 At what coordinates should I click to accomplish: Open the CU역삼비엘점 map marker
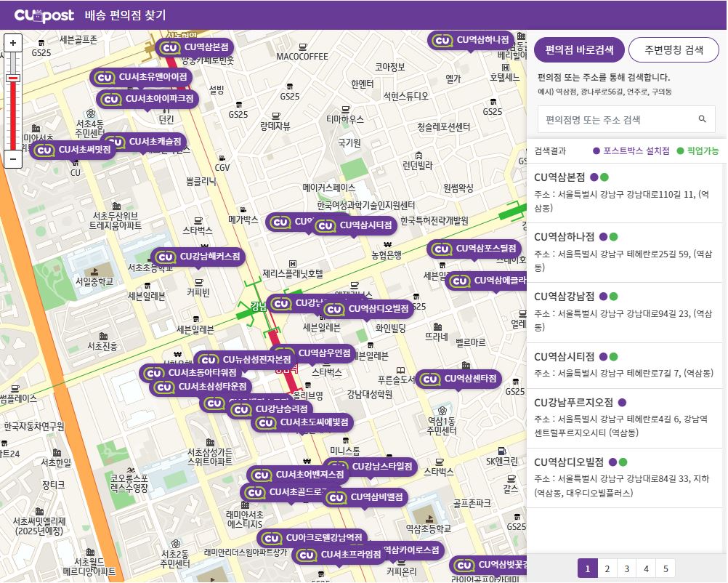[365, 497]
